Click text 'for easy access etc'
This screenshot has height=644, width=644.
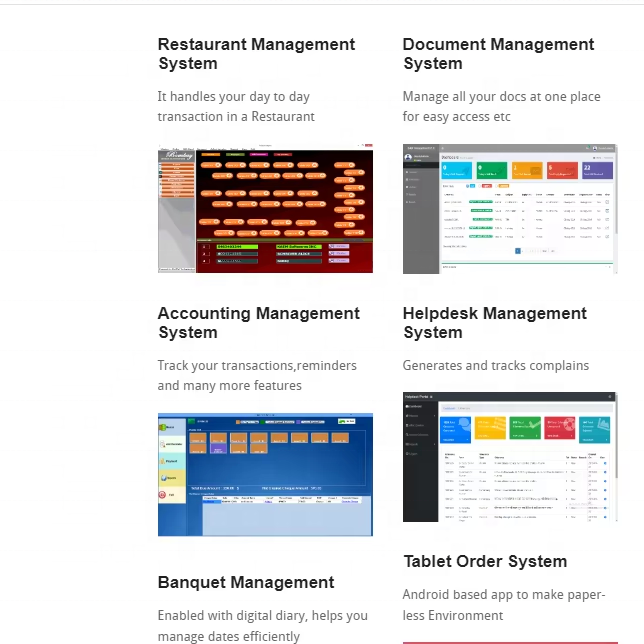pyautogui.click(x=456, y=117)
